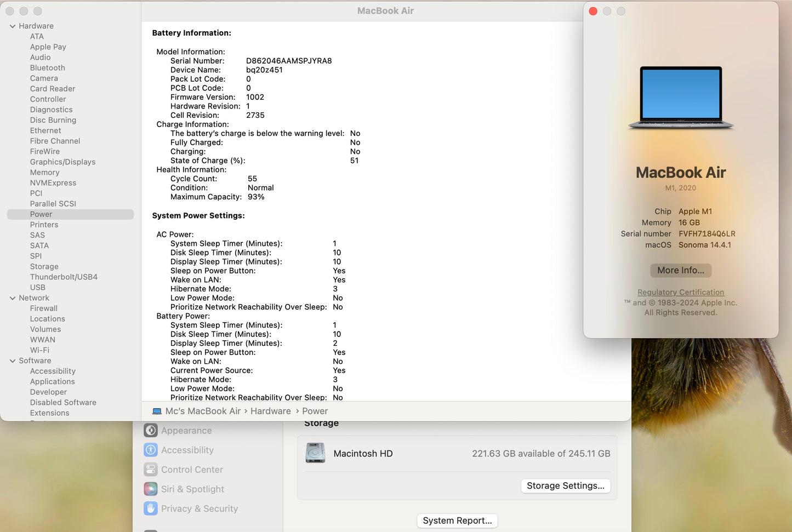Click the More Info... button
792x532 pixels.
coord(680,270)
